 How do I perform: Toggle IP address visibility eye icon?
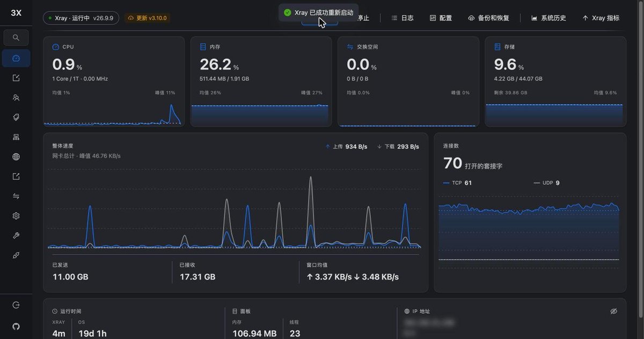614,311
